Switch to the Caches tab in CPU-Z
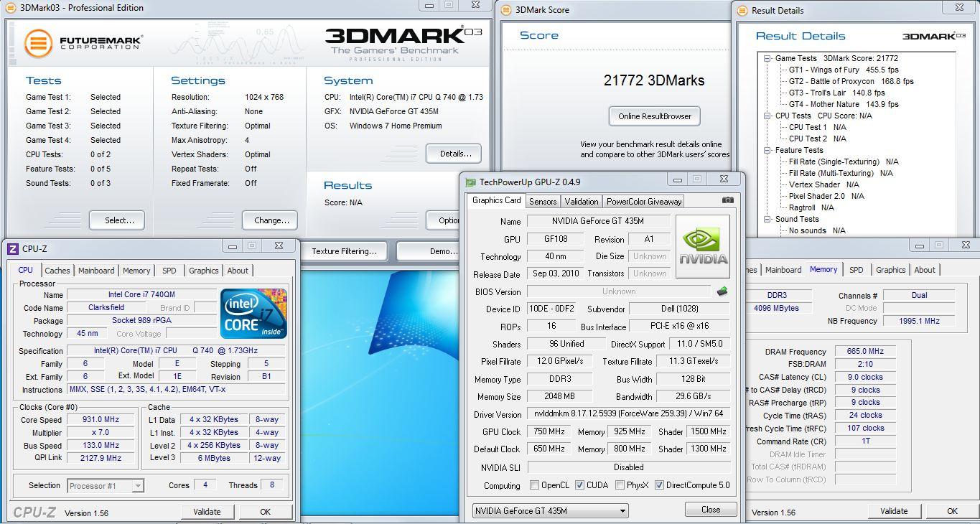Viewport: 980px width, 524px height. tap(57, 271)
